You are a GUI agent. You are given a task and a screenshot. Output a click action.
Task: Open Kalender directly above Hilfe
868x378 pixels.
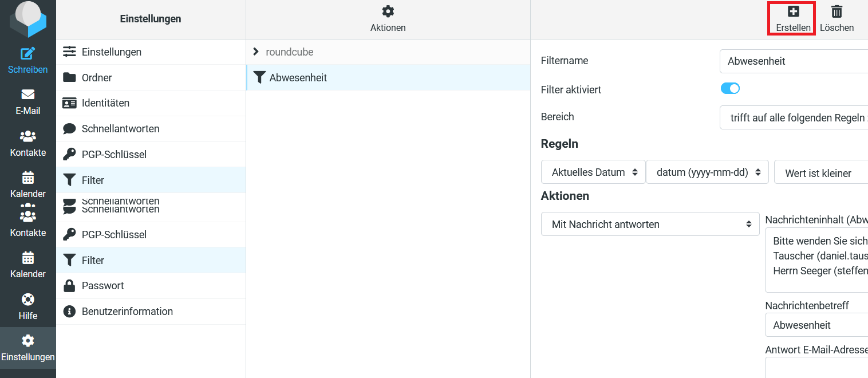tap(27, 265)
